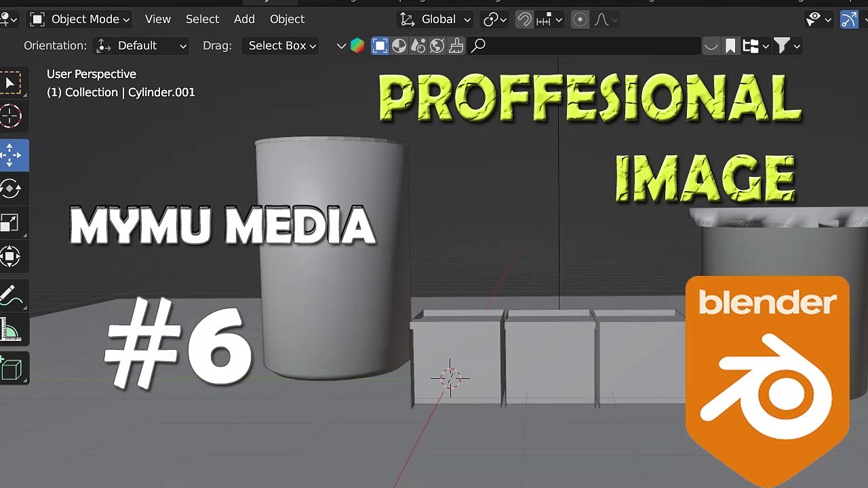The width and height of the screenshot is (868, 488).
Task: Click the '(1) Collection | Cylinder.001' text
Action: coord(121,92)
